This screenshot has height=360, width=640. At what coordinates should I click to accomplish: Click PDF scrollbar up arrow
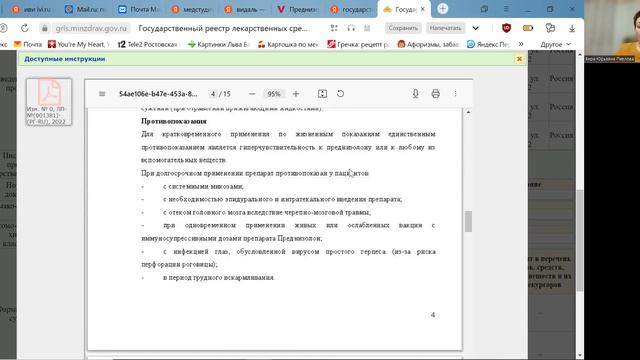tap(468, 112)
